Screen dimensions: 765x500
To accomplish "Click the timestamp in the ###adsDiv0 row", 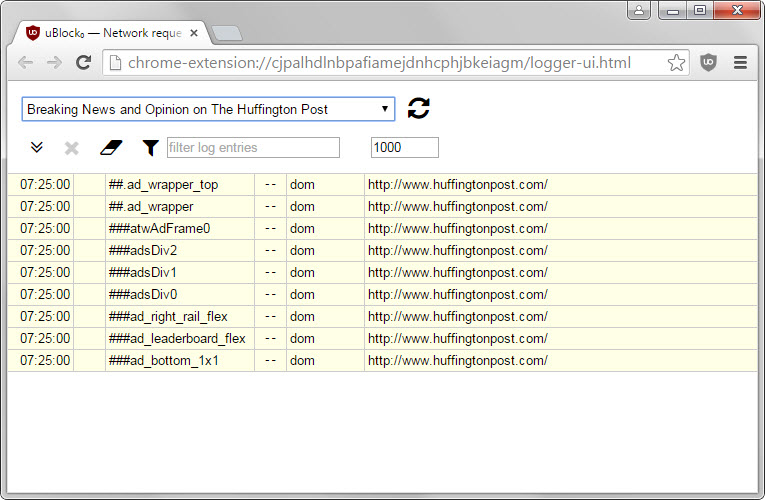I will 45,294.
